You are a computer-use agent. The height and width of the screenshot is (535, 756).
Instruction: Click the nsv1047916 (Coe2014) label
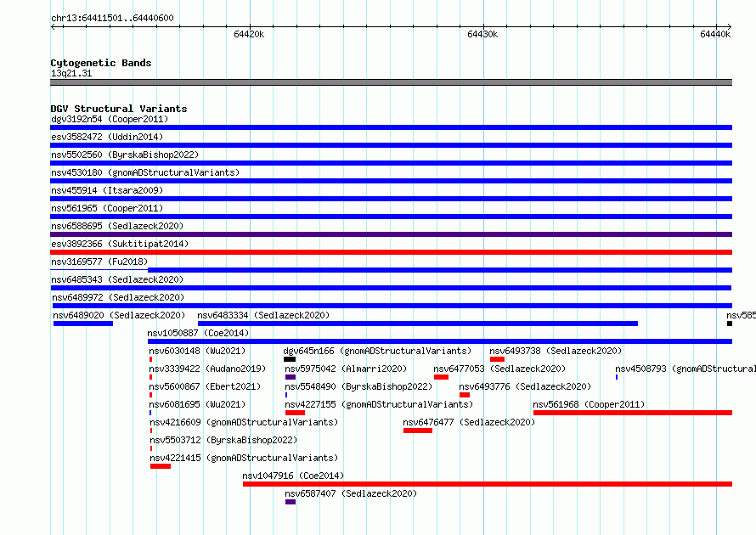[293, 476]
